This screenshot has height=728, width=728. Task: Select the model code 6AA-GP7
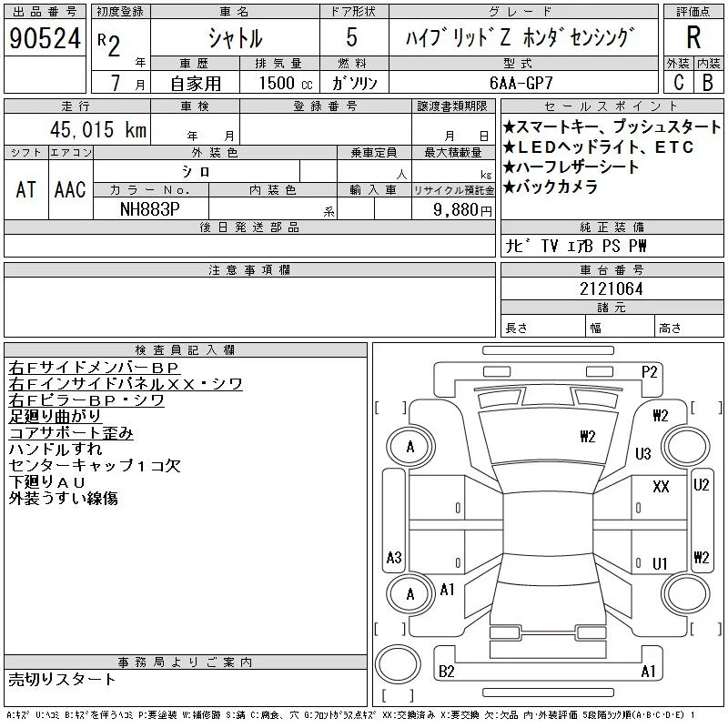(x=521, y=83)
